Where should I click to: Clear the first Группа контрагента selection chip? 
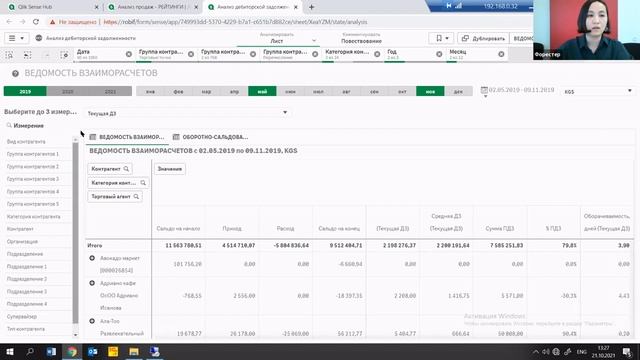tap(191, 54)
